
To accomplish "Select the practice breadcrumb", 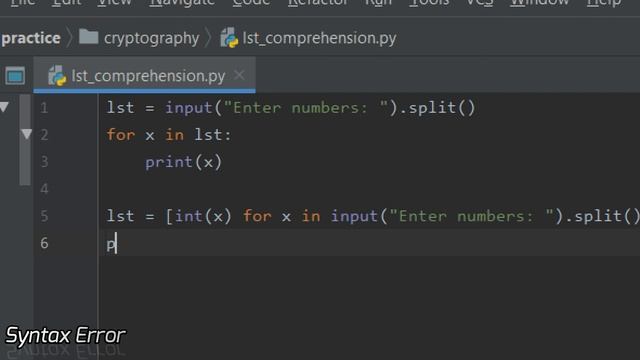I will click(31, 38).
